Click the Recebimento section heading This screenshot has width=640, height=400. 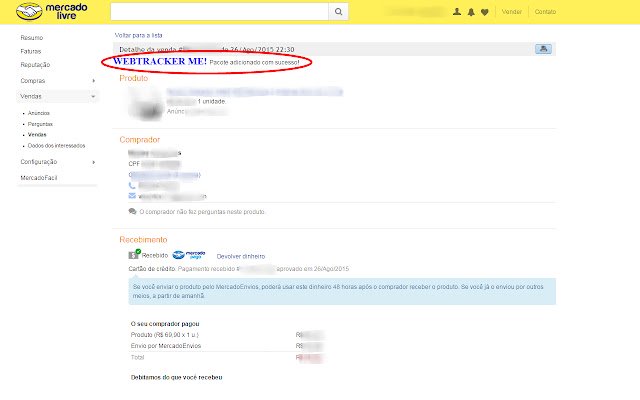143,240
